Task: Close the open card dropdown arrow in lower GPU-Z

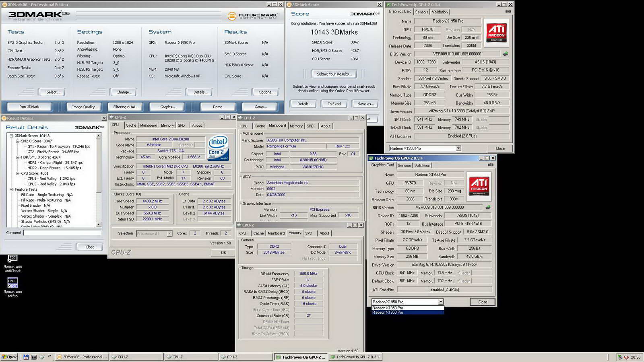Action: pyautogui.click(x=441, y=302)
